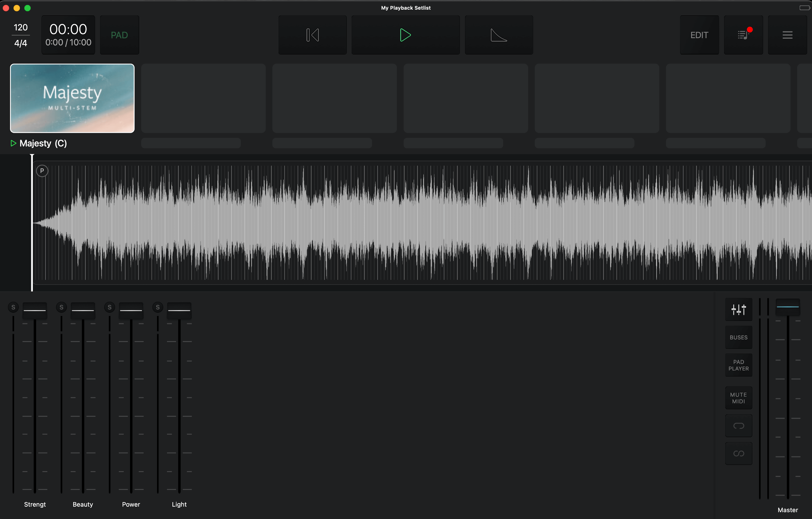The width and height of the screenshot is (812, 519).
Task: Open the mixer settings sliders icon
Action: coord(738,309)
